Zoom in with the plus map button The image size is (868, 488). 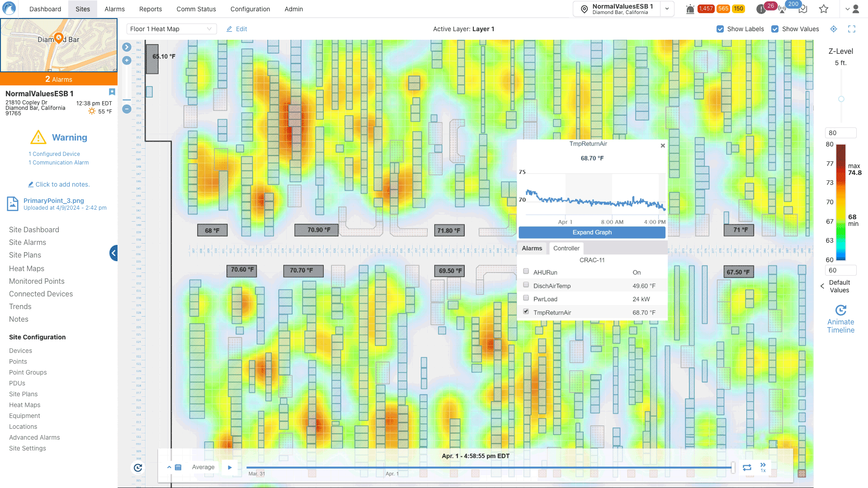pyautogui.click(x=127, y=60)
